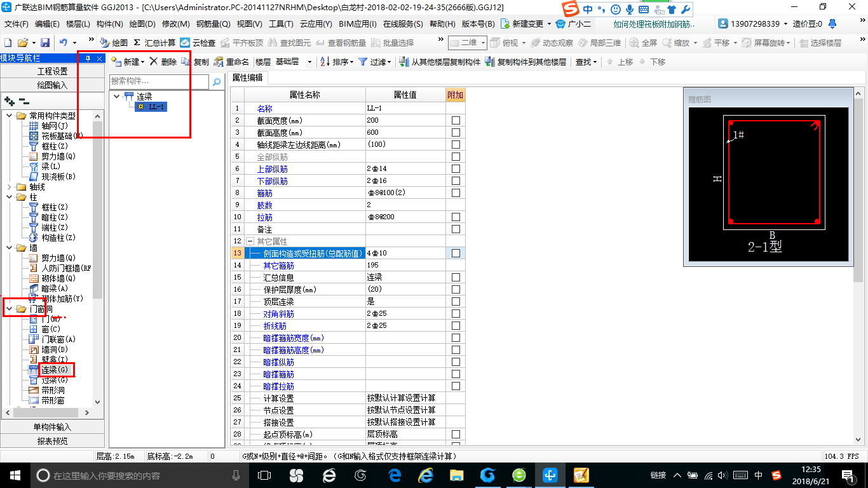This screenshot has height=488, width=868.
Task: Undo the last action
Action: click(64, 43)
